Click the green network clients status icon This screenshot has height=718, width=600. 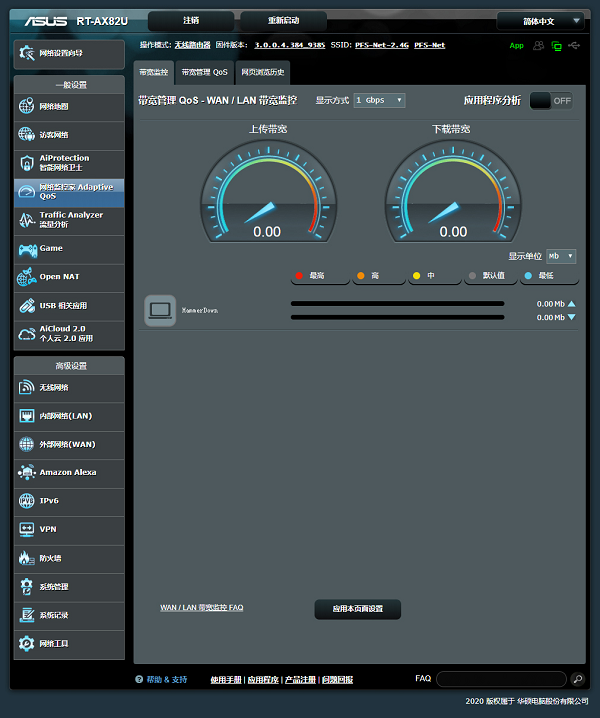[556, 46]
